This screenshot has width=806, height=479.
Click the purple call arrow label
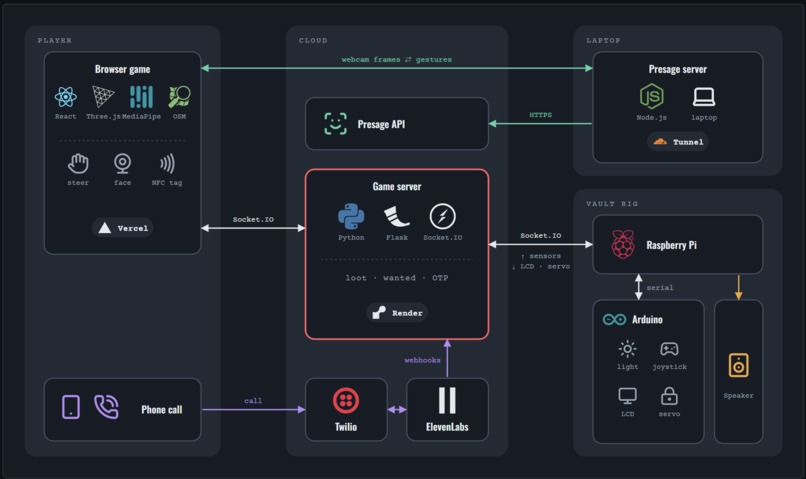(x=253, y=400)
